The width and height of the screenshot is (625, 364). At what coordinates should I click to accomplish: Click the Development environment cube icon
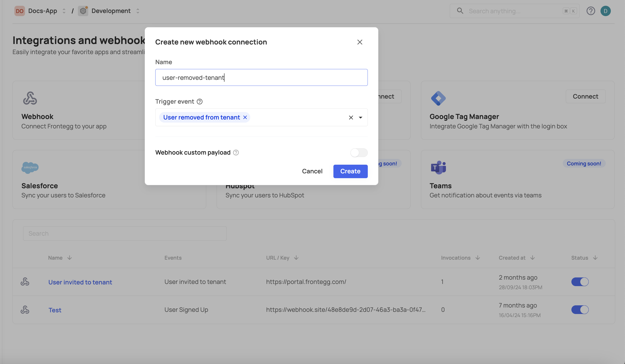point(83,11)
